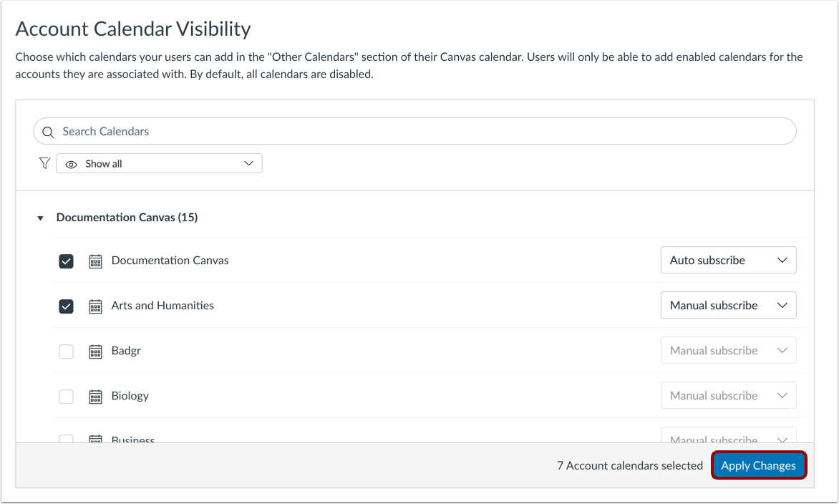Open the Auto subscribe dropdown for Documentation Canvas
The image size is (839, 504).
tap(728, 261)
